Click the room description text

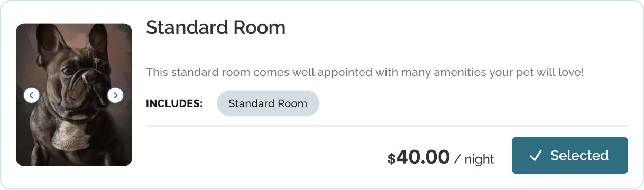coord(365,72)
